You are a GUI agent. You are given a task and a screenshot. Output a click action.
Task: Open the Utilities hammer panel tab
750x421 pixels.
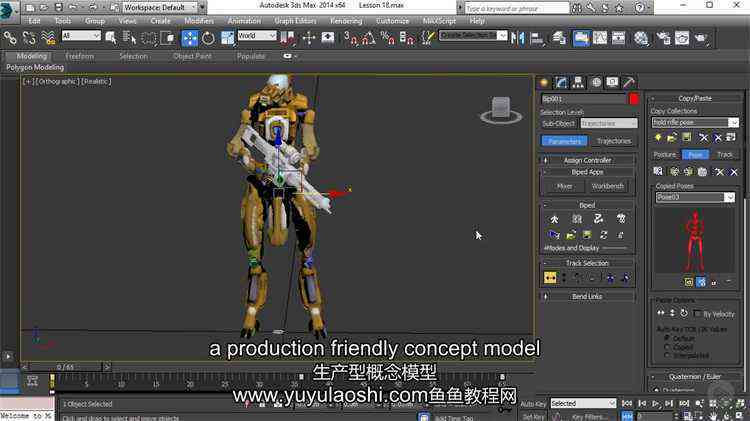[x=629, y=82]
